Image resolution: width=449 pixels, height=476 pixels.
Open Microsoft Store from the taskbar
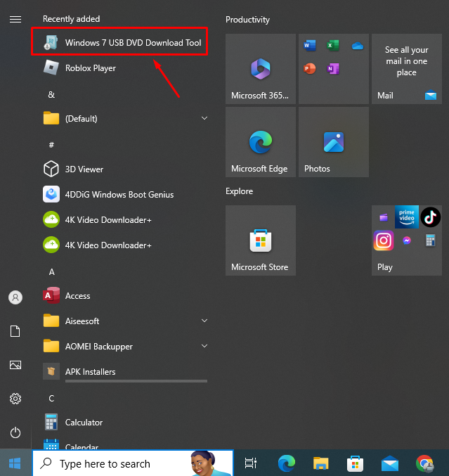pos(356,463)
